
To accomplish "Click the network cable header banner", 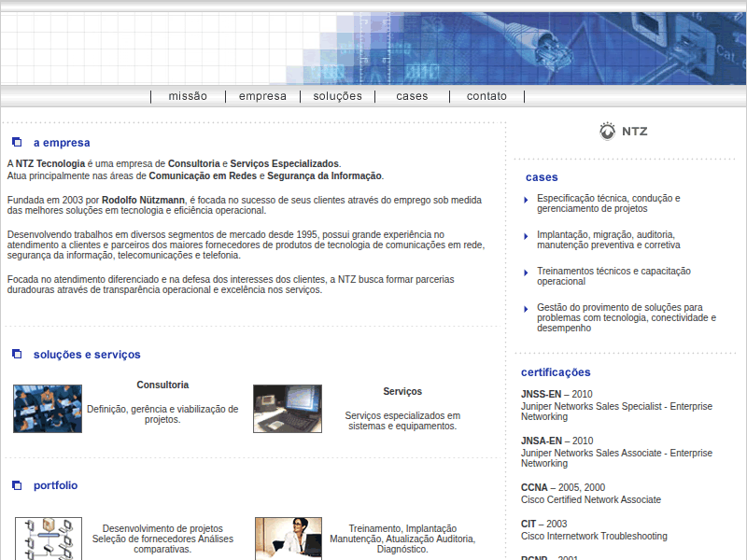I will click(x=373, y=49).
